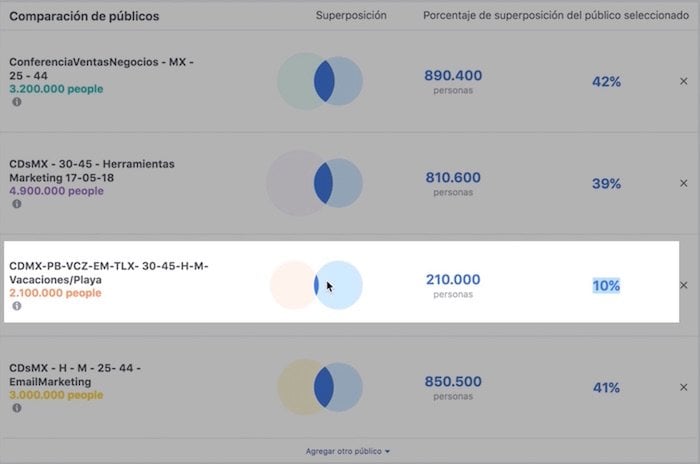
Task: Click info icon under Vacaciones/Playa audience
Action: 17,306
